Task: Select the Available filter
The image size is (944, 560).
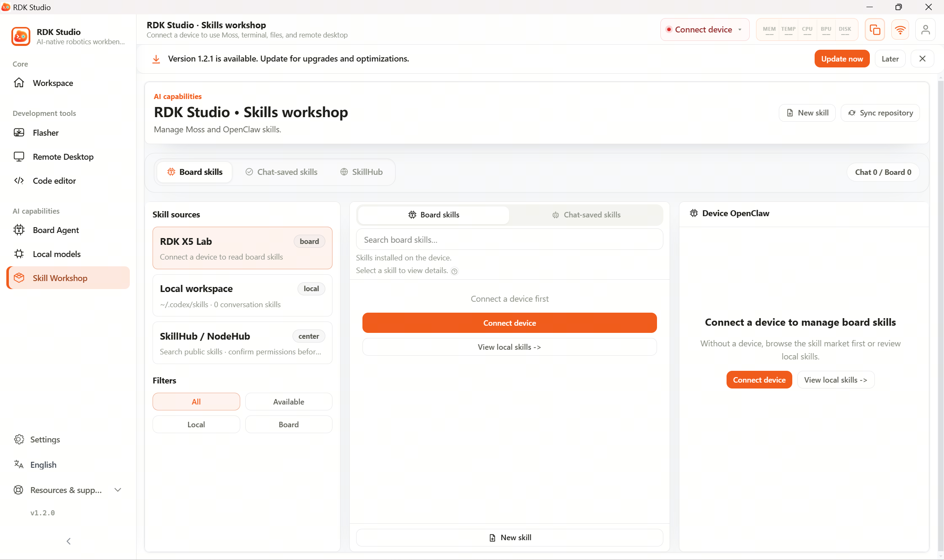Action: [289, 402]
